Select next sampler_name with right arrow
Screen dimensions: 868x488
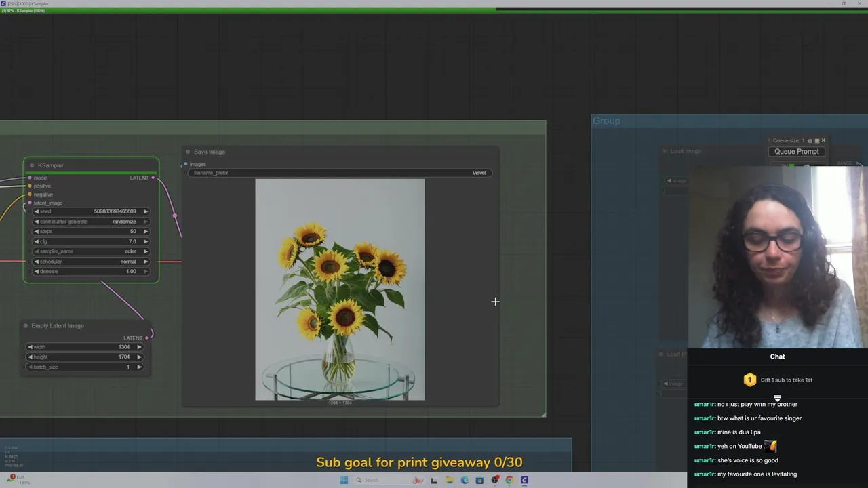145,251
